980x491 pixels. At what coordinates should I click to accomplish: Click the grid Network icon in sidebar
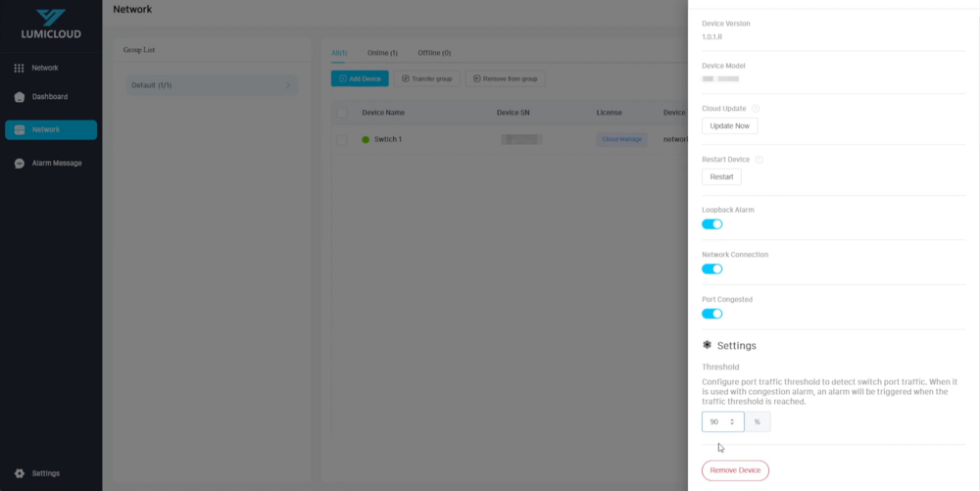[x=19, y=68]
